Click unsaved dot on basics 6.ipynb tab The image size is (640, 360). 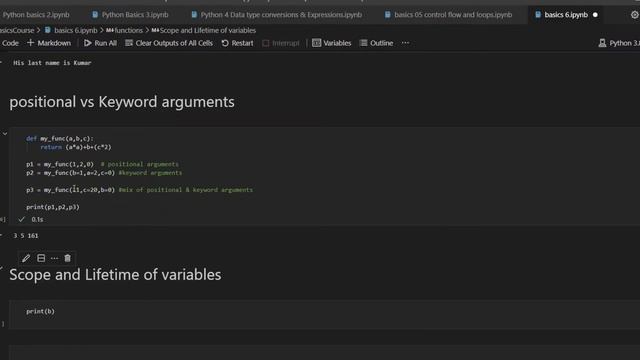(x=595, y=15)
